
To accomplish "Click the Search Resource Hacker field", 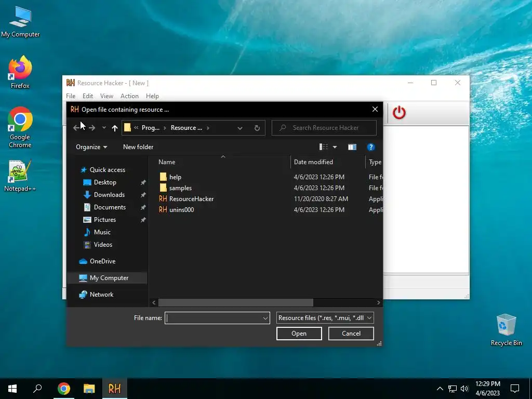I will pyautogui.click(x=324, y=128).
